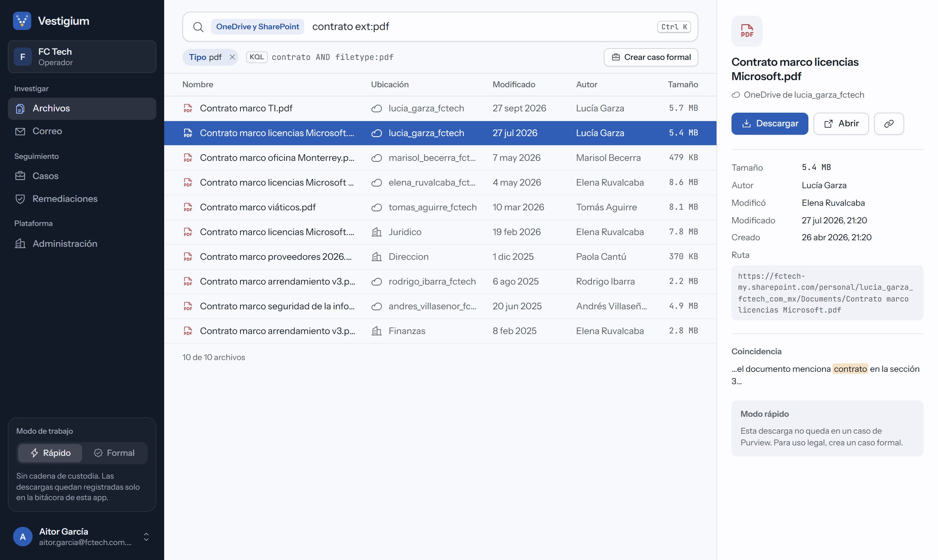Select Contrato marco oficina Monterrey file
The height and width of the screenshot is (560, 938).
coord(440,158)
